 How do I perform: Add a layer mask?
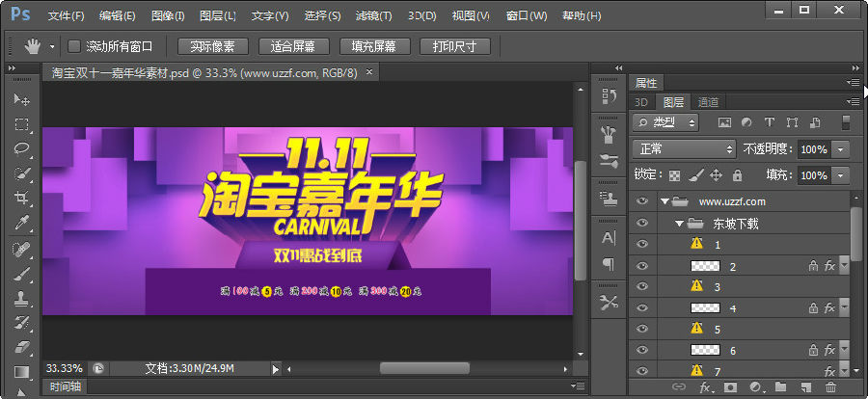(x=731, y=387)
